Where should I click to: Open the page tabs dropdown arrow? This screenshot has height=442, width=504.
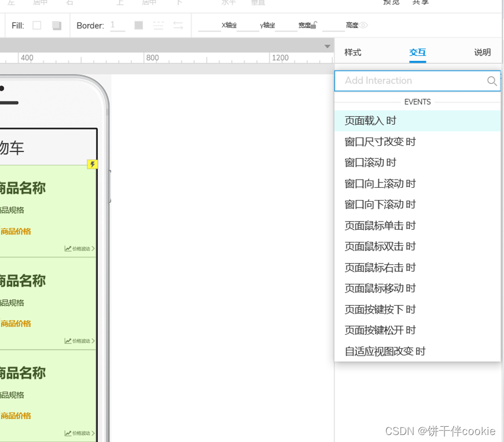pyautogui.click(x=327, y=46)
